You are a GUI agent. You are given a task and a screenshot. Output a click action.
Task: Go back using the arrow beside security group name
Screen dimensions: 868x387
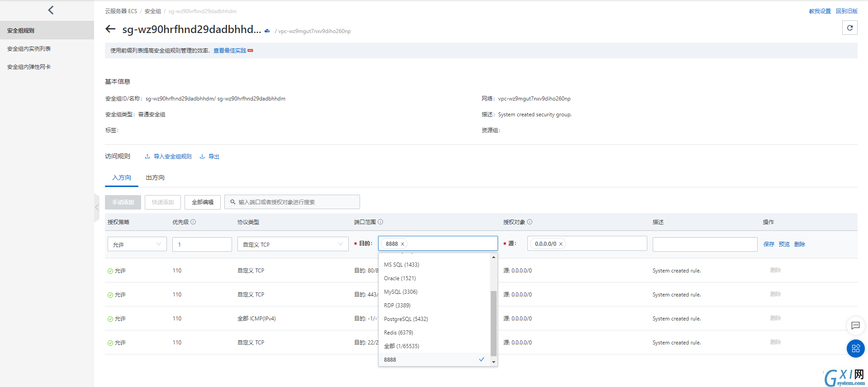110,29
